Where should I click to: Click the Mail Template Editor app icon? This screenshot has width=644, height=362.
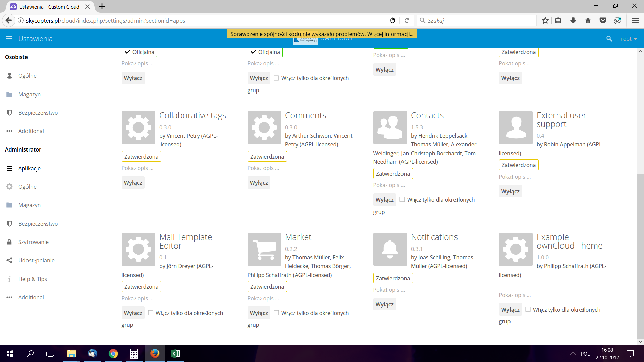139,249
